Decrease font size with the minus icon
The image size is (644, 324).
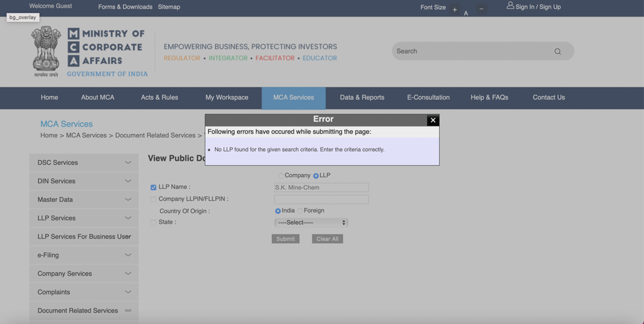(x=481, y=9)
